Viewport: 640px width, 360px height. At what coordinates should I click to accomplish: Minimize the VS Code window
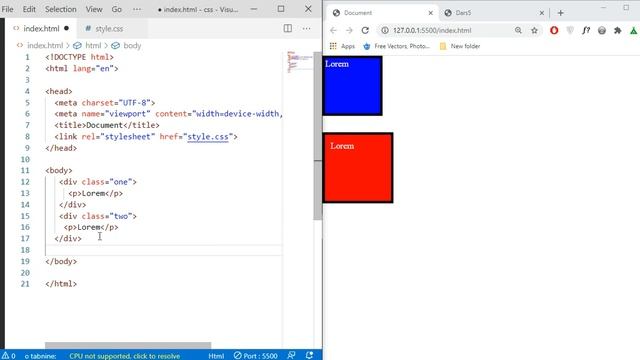coord(254,9)
